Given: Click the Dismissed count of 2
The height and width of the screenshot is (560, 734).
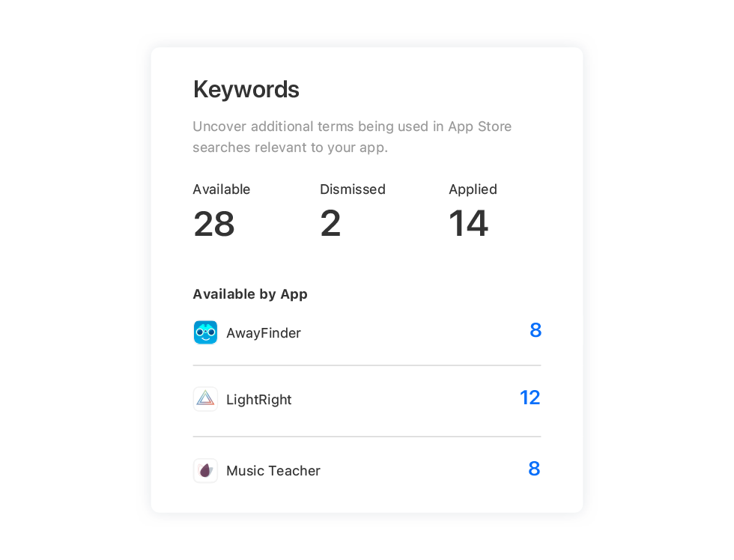Looking at the screenshot, I should click(x=330, y=224).
